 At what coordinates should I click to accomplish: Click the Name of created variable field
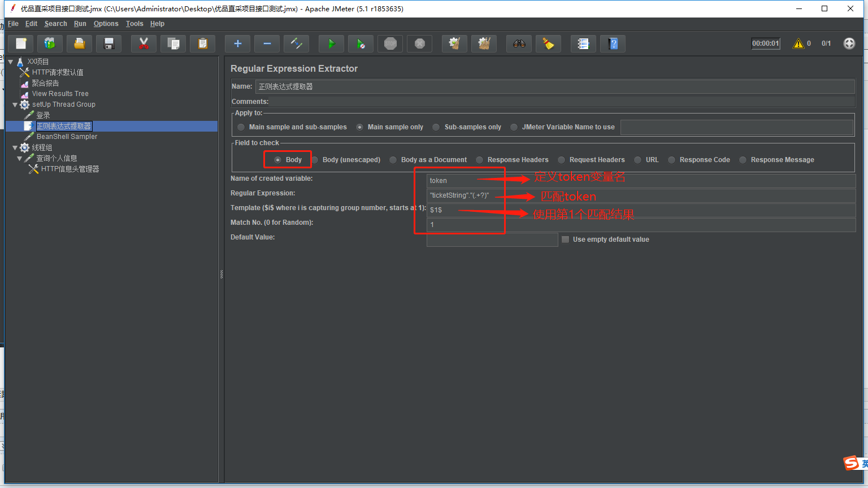pyautogui.click(x=641, y=181)
